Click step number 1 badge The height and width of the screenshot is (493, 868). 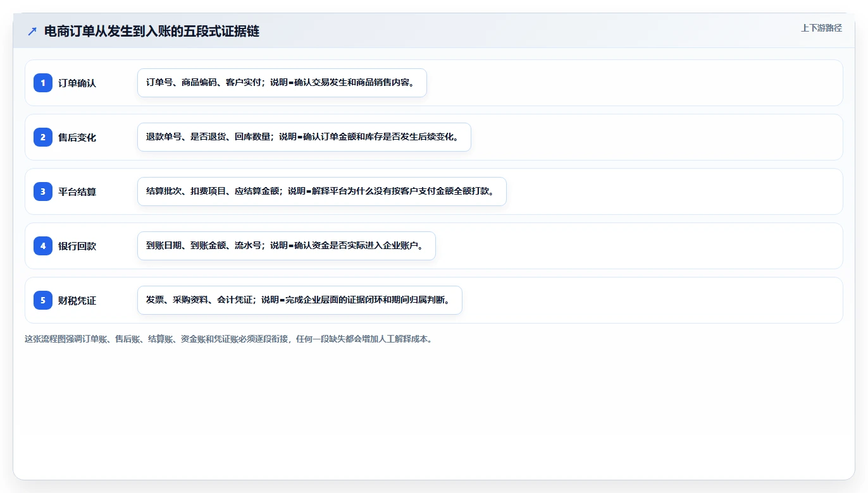[x=43, y=83]
